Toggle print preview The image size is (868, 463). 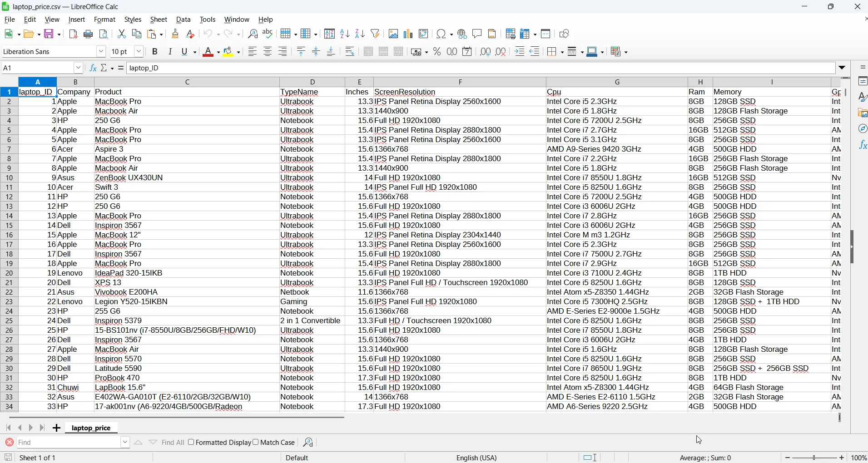coord(104,34)
